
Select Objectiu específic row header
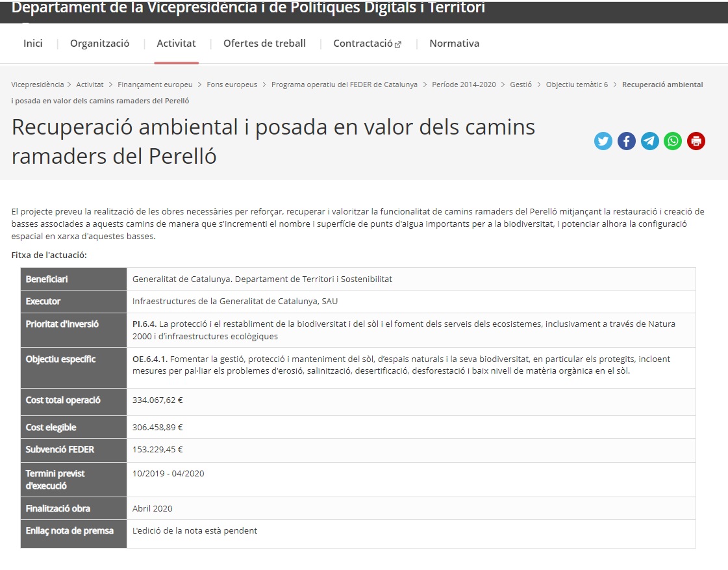[x=74, y=367]
